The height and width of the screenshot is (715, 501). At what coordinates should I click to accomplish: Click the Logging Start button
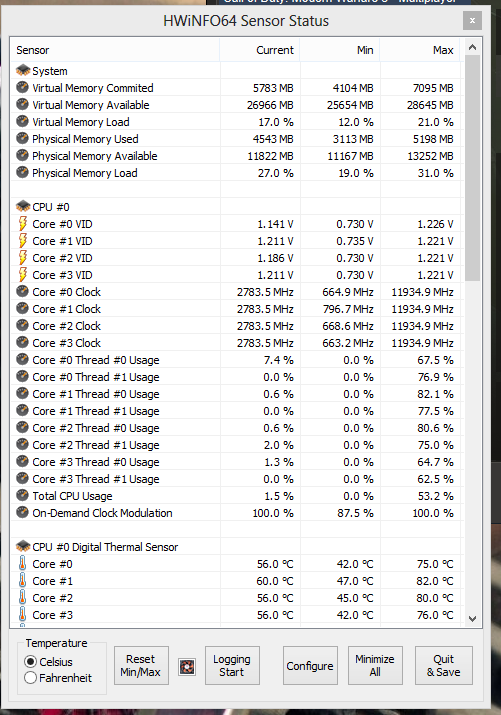tap(232, 665)
